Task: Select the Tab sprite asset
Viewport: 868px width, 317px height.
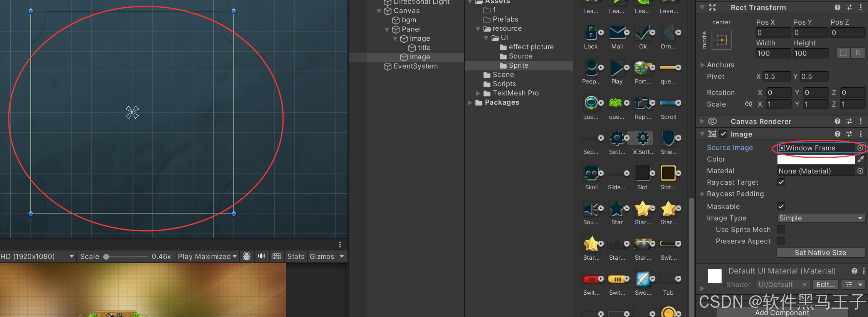Action: tap(668, 279)
